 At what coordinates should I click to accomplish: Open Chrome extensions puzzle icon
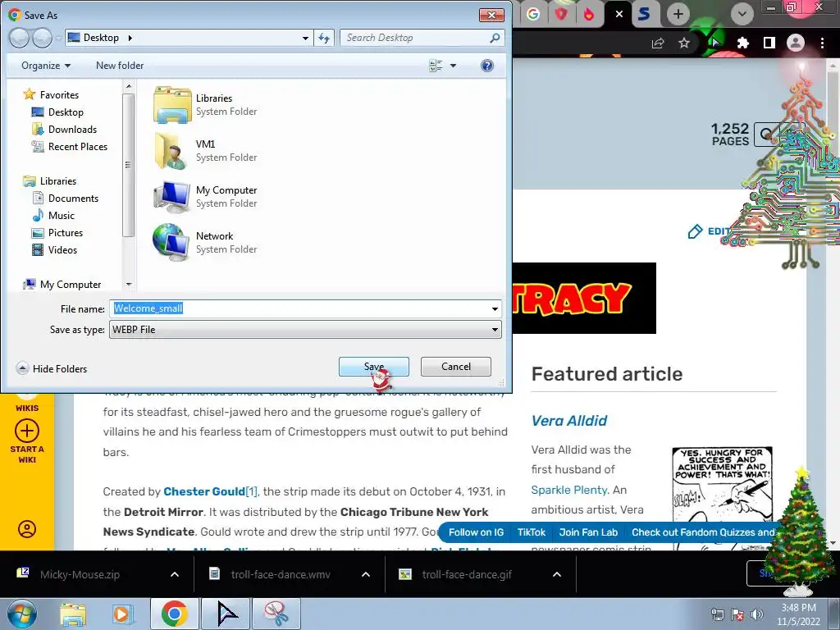point(742,43)
